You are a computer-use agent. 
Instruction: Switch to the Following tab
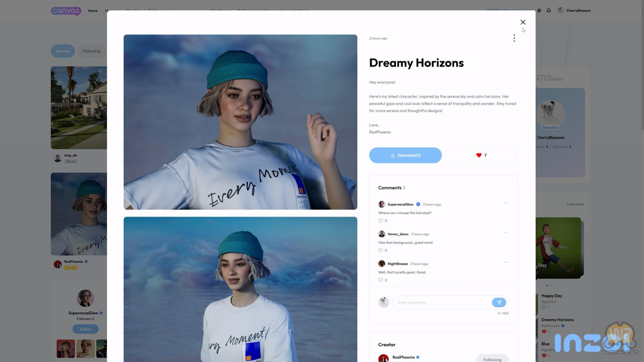(x=91, y=51)
